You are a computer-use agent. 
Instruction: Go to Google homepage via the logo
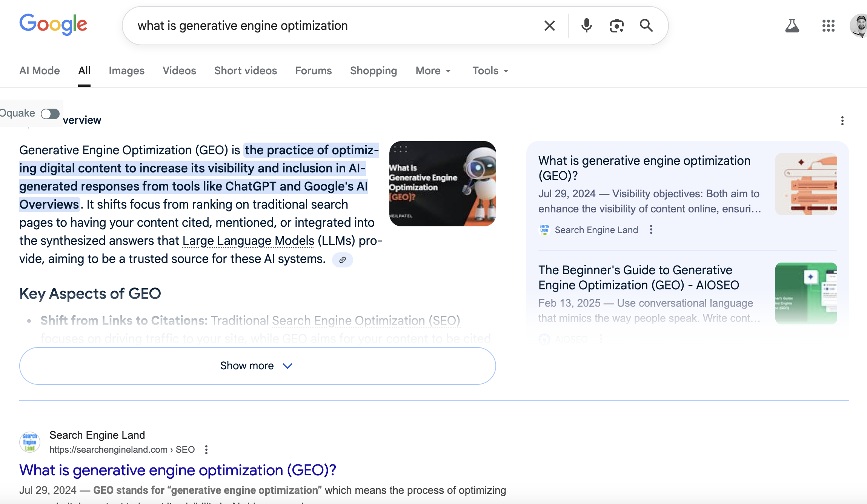[x=53, y=24]
